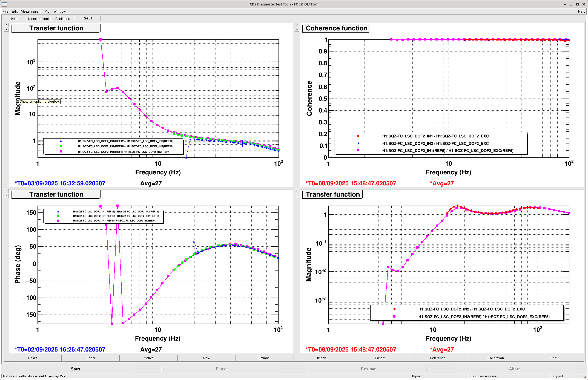Screen dimensions: 588x380
Task: Click red circle marker in Coherence legend
Action: [358, 136]
